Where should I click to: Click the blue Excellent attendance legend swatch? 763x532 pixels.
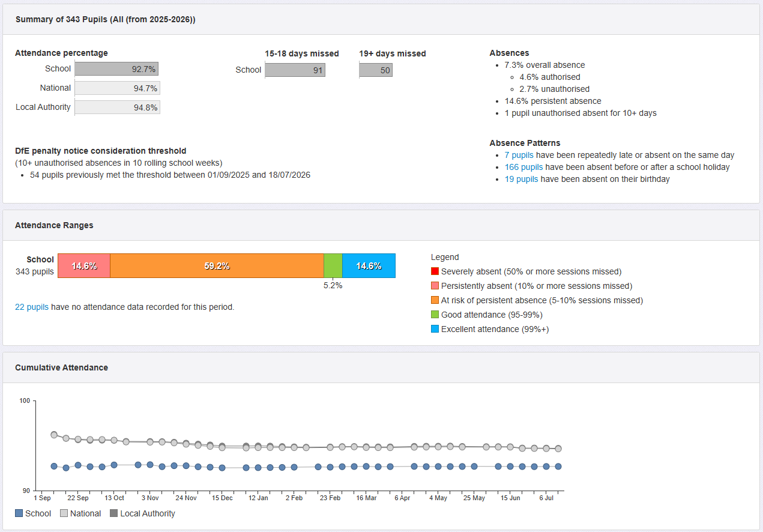(435, 329)
